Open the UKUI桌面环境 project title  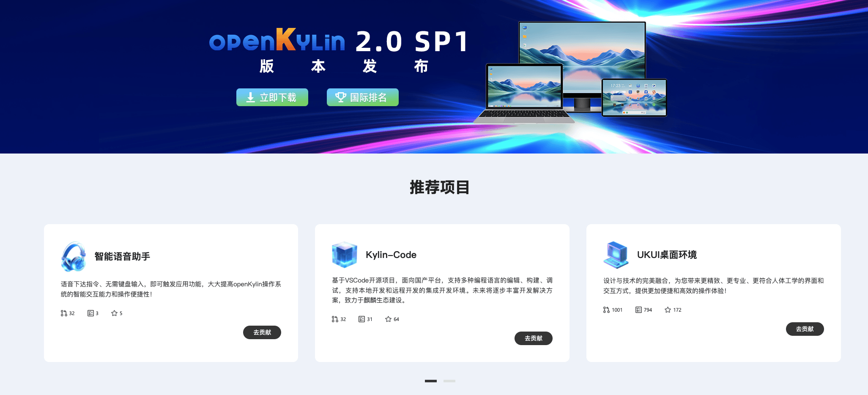point(667,255)
